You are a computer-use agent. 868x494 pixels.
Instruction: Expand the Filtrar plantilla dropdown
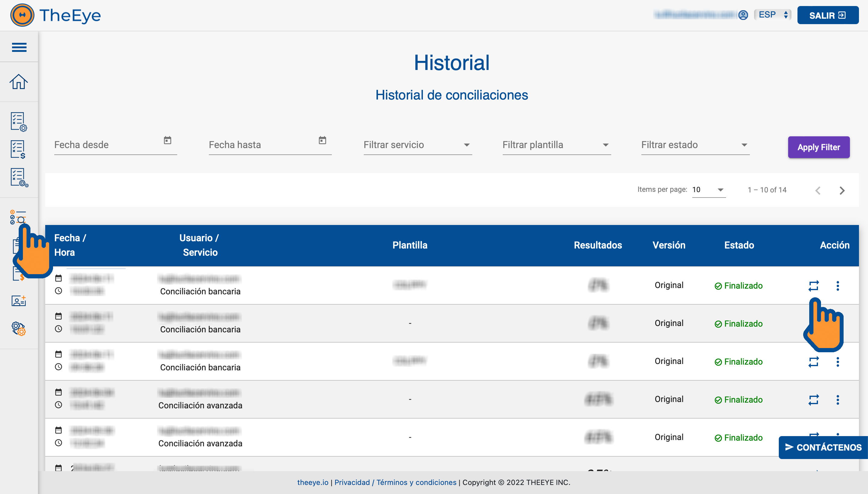coord(556,145)
